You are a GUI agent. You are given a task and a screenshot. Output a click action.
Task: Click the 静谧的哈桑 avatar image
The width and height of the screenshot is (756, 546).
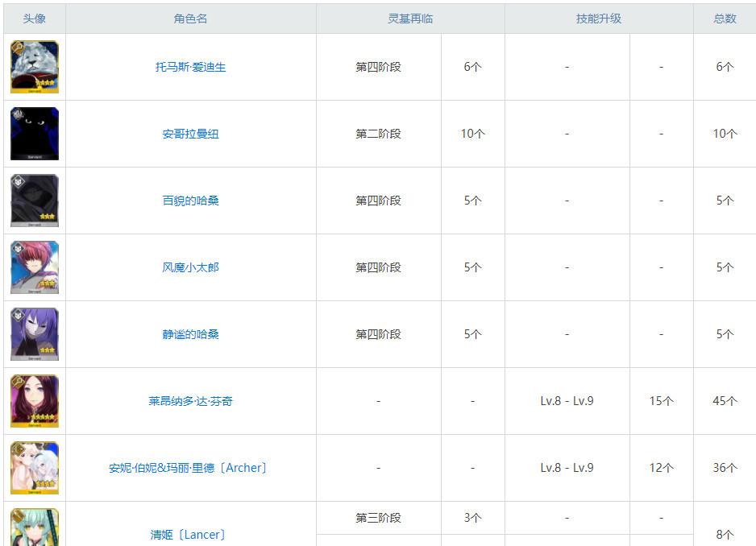click(34, 334)
